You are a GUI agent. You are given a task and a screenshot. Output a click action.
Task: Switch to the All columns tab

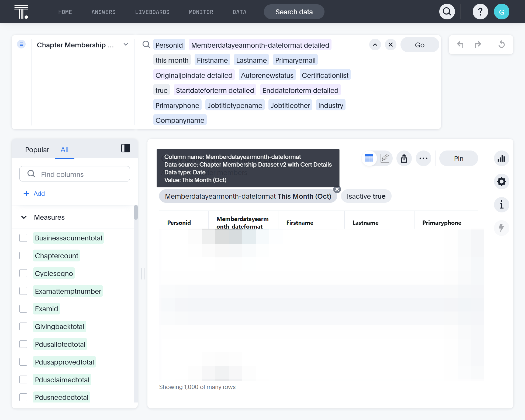64,150
